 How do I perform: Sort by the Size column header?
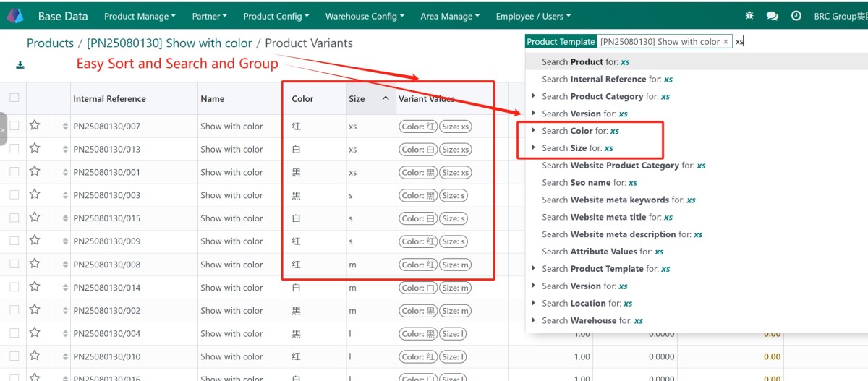(357, 99)
